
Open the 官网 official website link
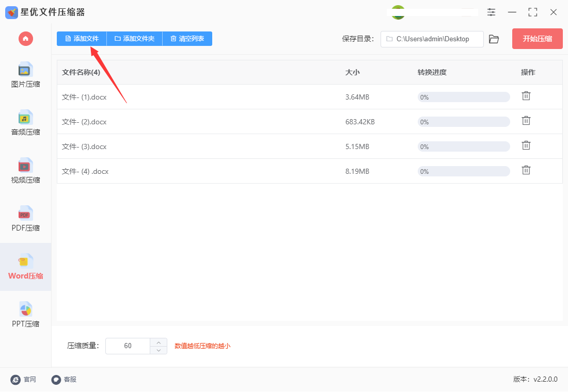(x=24, y=379)
